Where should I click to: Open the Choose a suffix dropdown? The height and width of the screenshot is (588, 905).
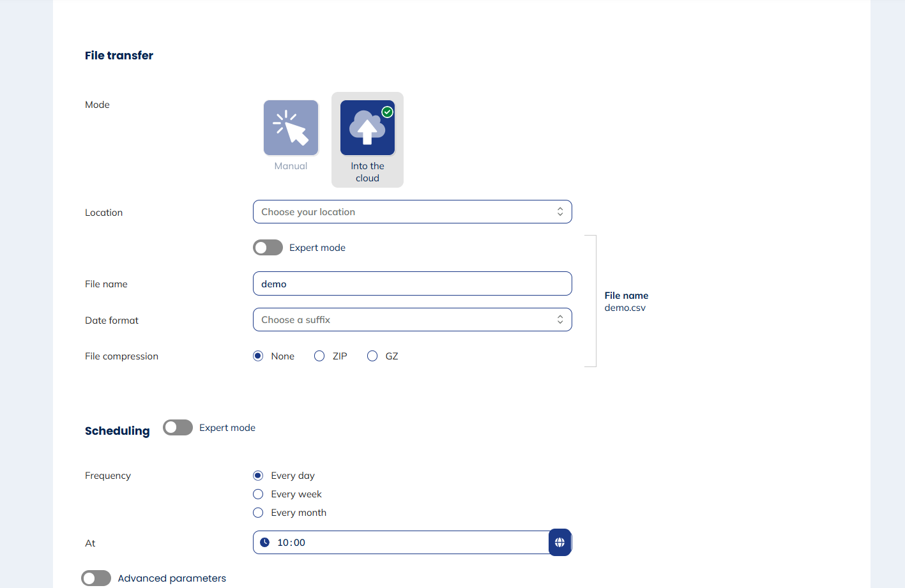coord(412,319)
